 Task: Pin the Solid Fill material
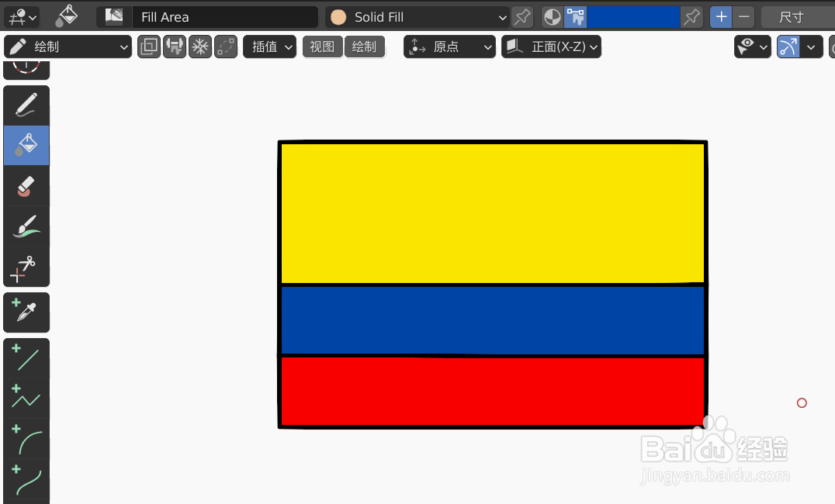[522, 17]
